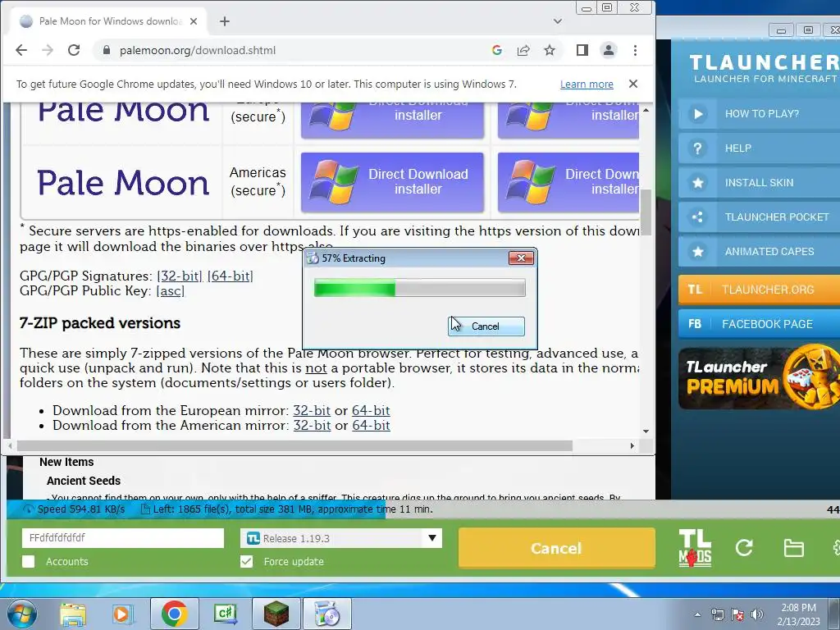Screen dimensions: 840x630
Task: Open FACEBOOK PAGE button in TLauncher
Action: click(759, 323)
